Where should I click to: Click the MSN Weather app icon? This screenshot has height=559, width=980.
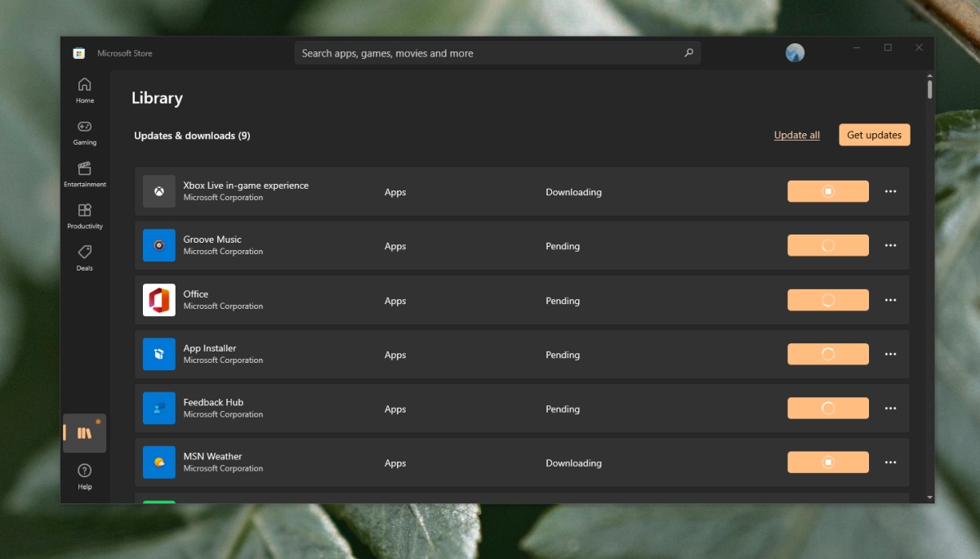pyautogui.click(x=159, y=462)
